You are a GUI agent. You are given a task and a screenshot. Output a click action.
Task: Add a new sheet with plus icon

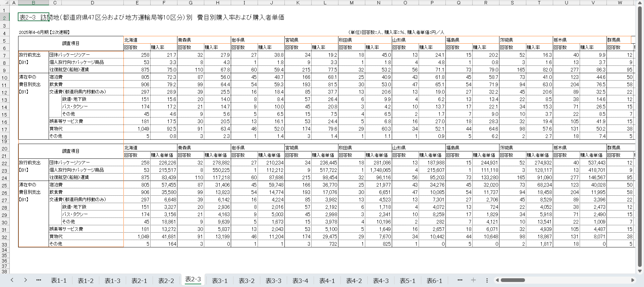click(473, 280)
